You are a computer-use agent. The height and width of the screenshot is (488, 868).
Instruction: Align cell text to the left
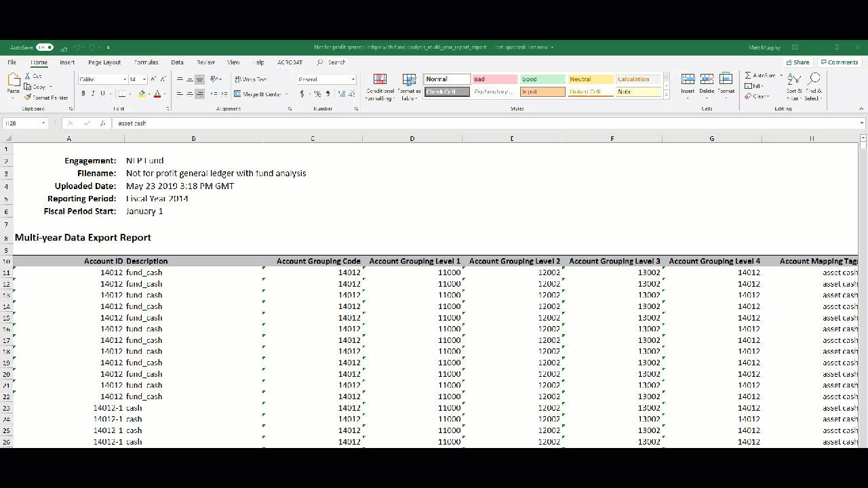180,94
